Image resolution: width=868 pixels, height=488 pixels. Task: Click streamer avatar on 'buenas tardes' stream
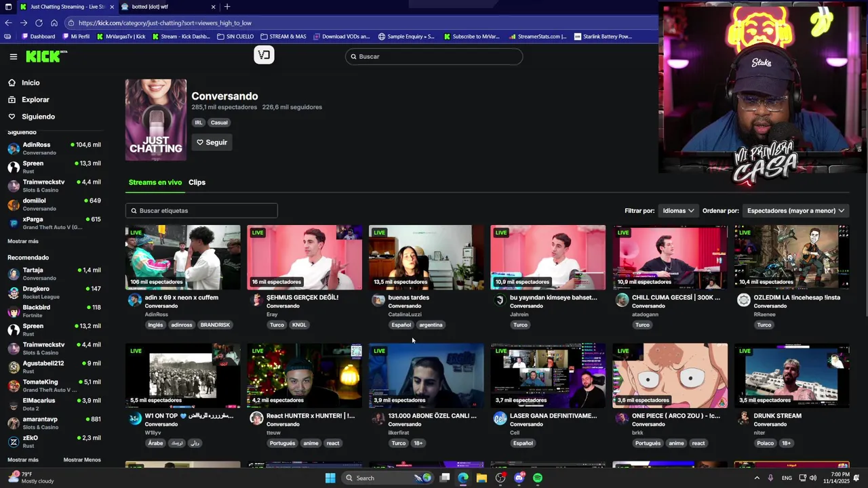point(378,300)
